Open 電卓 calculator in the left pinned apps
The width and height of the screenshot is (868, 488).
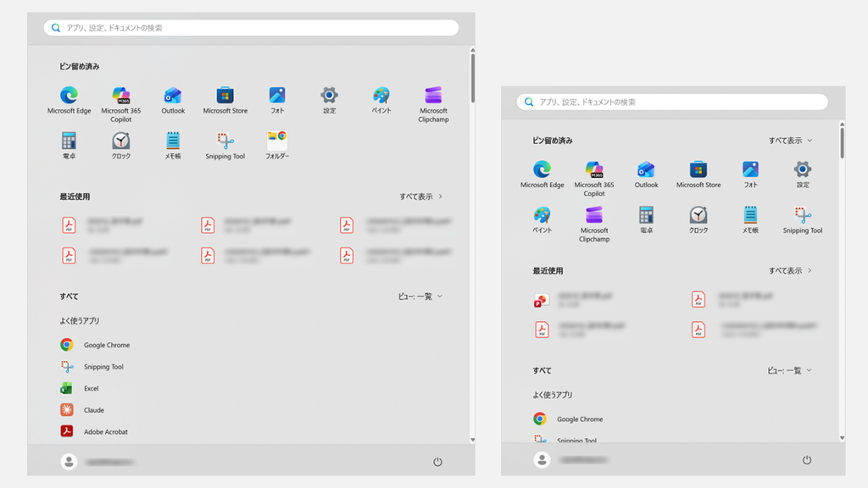point(69,145)
